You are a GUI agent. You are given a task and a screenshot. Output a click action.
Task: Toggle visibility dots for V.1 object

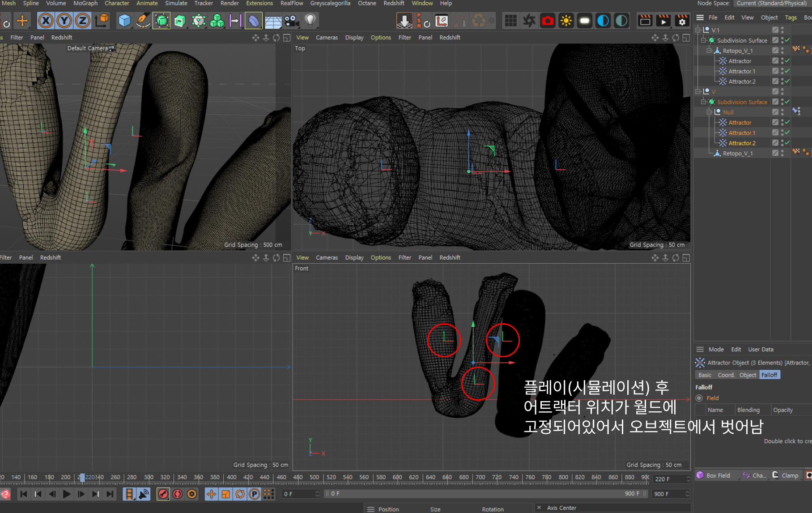click(782, 30)
